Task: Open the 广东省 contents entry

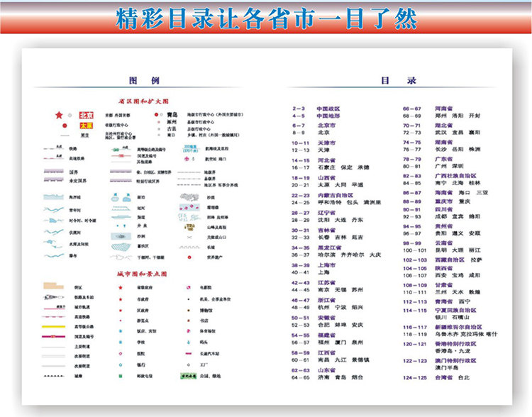Action: [x=444, y=159]
